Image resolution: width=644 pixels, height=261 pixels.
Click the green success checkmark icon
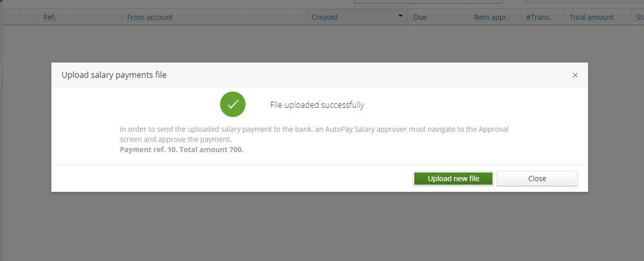(x=232, y=105)
